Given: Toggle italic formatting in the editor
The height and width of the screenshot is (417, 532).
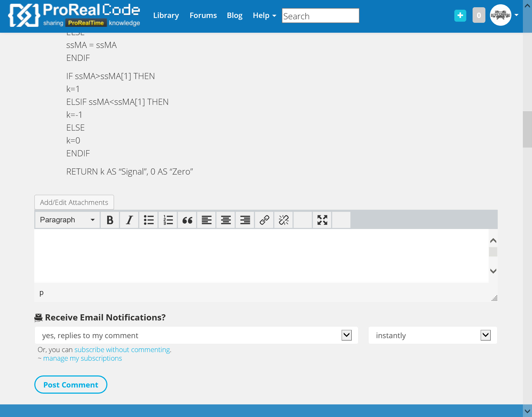Looking at the screenshot, I should [x=129, y=220].
